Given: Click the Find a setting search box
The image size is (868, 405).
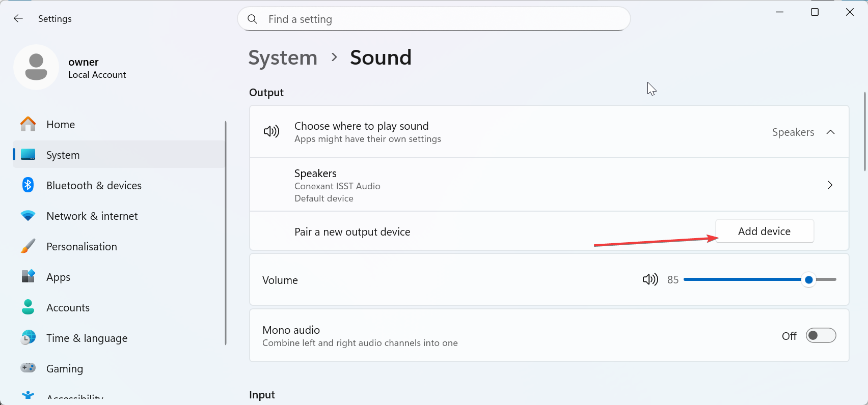Looking at the screenshot, I should coord(434,19).
